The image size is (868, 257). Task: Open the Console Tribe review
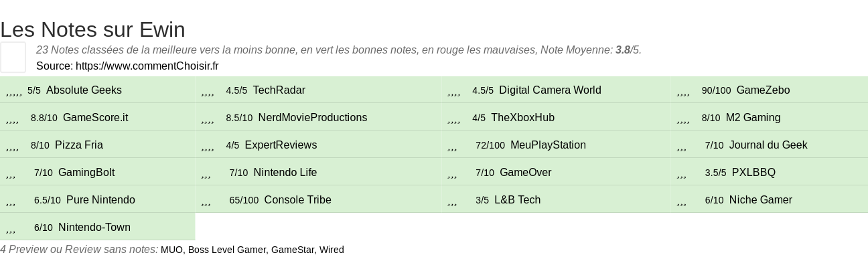pos(298,200)
